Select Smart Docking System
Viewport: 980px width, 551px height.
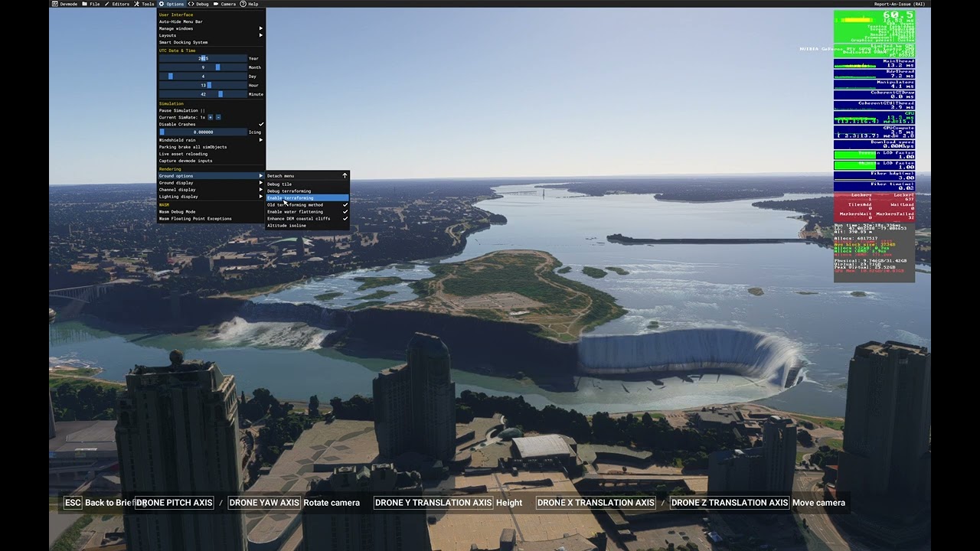pyautogui.click(x=211, y=42)
